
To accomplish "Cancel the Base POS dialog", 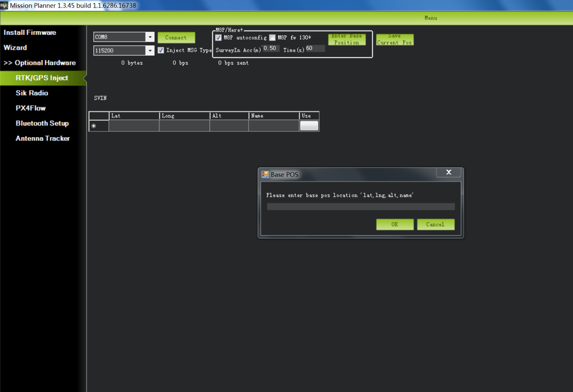I will [435, 225].
